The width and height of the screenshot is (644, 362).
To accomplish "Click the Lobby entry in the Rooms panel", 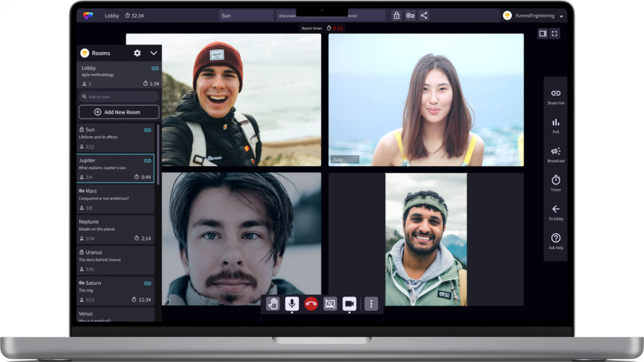I will click(x=119, y=75).
